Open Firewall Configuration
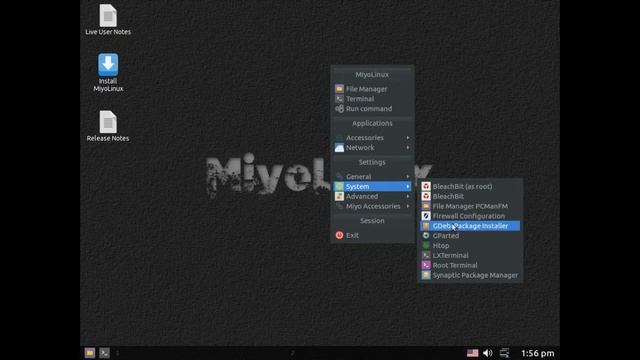The image size is (640, 360). point(470,216)
